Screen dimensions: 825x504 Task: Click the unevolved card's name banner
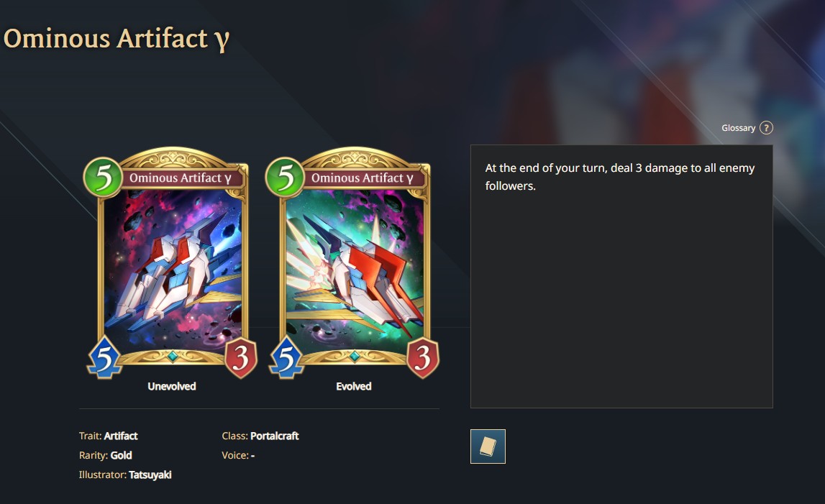tap(181, 178)
